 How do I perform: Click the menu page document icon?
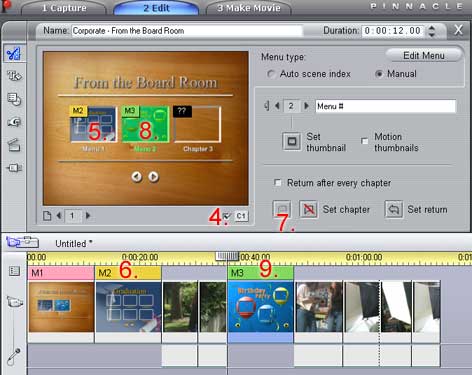[x=47, y=216]
